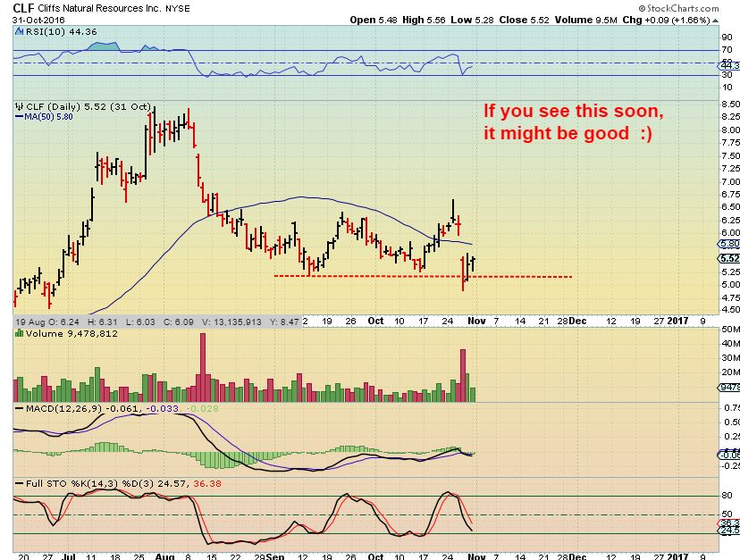Click the C: 6.09 value in the readout bar
Screen dimensions: 740x560
pyautogui.click(x=179, y=322)
